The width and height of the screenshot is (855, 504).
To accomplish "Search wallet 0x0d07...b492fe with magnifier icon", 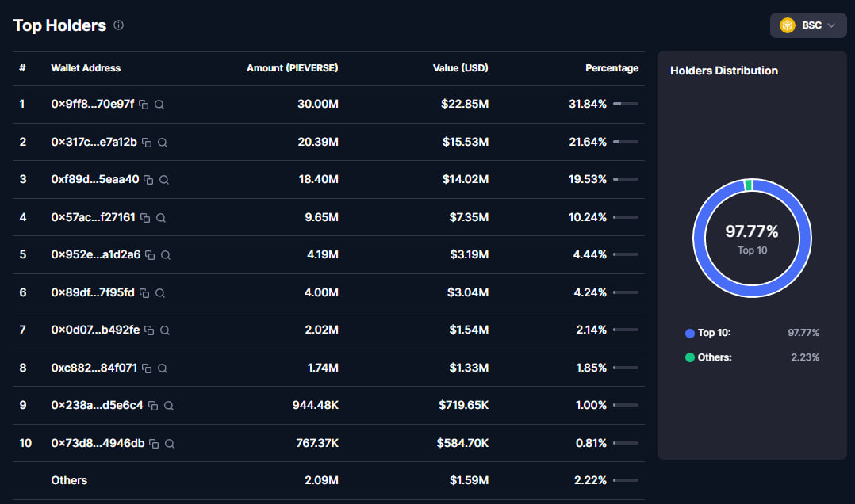I will 164,330.
